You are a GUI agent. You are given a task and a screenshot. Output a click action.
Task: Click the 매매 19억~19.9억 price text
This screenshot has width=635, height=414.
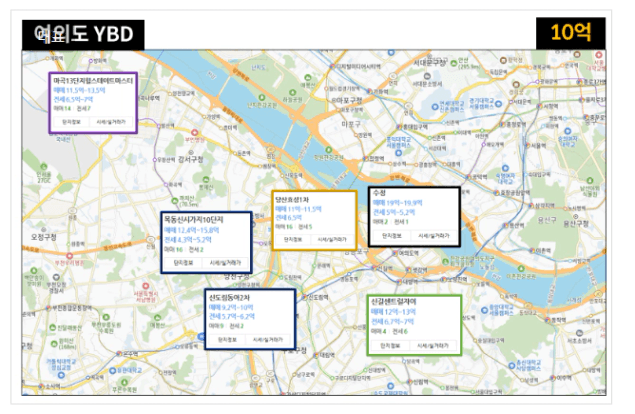click(x=397, y=203)
